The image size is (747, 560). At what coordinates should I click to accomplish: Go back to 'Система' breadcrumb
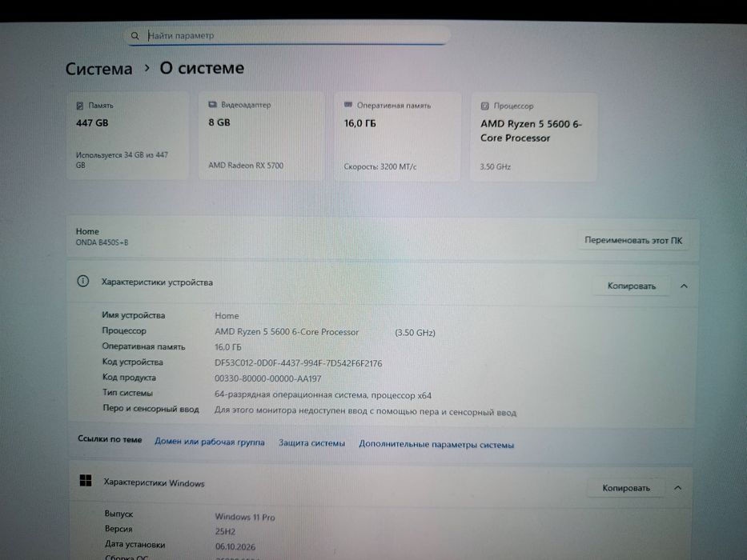coord(98,69)
